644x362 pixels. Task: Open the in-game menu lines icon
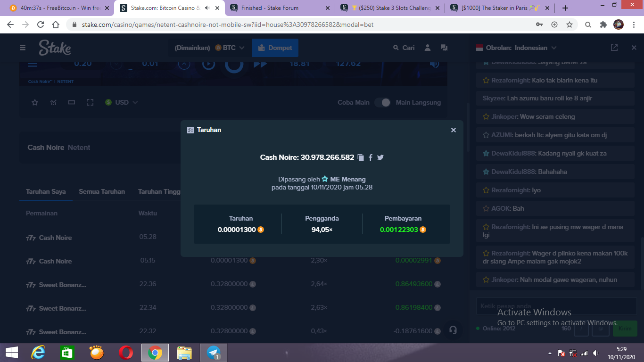(32, 65)
